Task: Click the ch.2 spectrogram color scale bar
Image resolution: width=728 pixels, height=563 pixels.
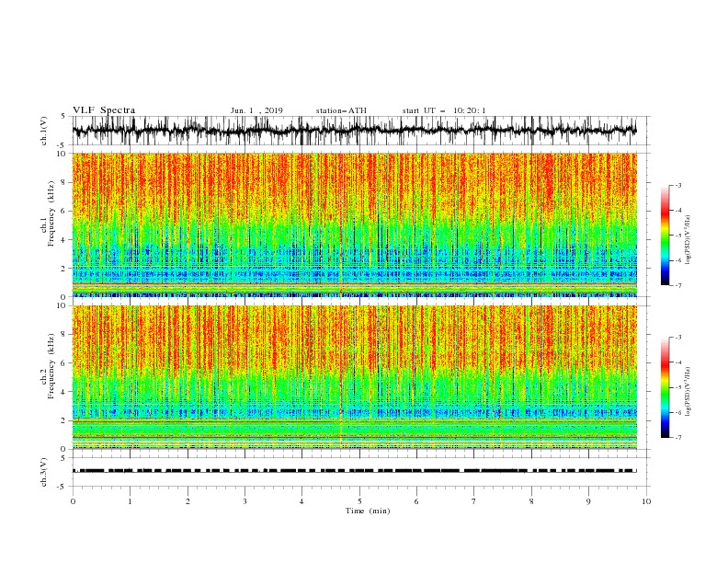Action: click(665, 387)
